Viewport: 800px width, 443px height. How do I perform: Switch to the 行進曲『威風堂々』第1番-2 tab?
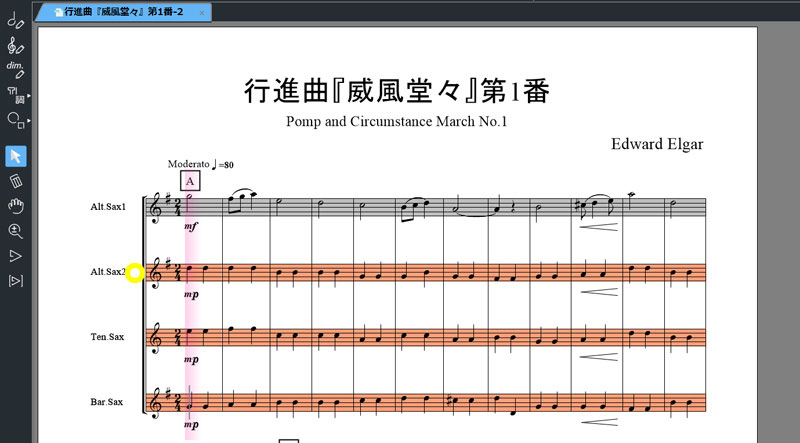coord(122,12)
